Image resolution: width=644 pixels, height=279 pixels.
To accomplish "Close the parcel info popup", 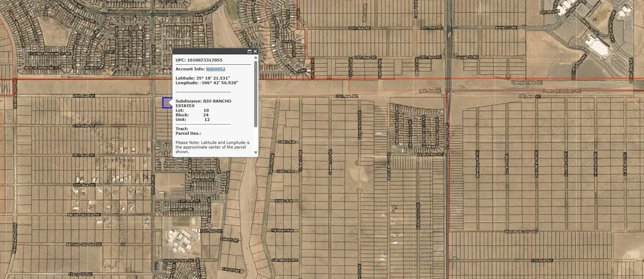I will (255, 51).
